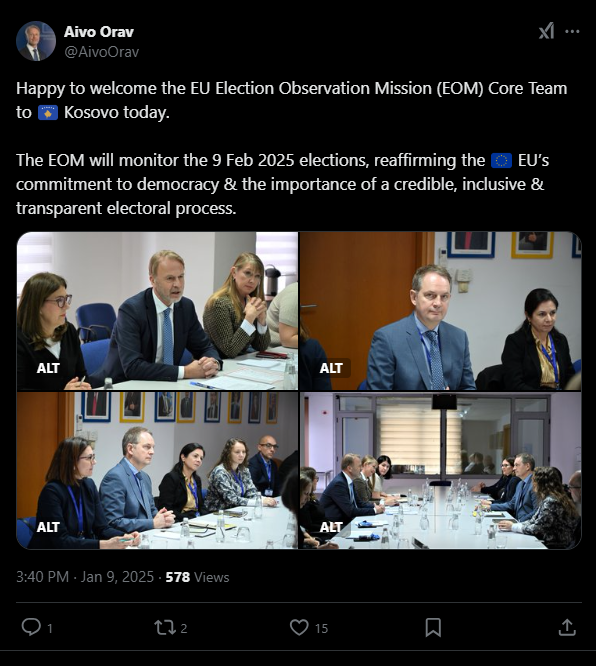Click the 3:40 PM Jan 9, 2025 timestamp
This screenshot has width=596, height=666.
point(85,577)
